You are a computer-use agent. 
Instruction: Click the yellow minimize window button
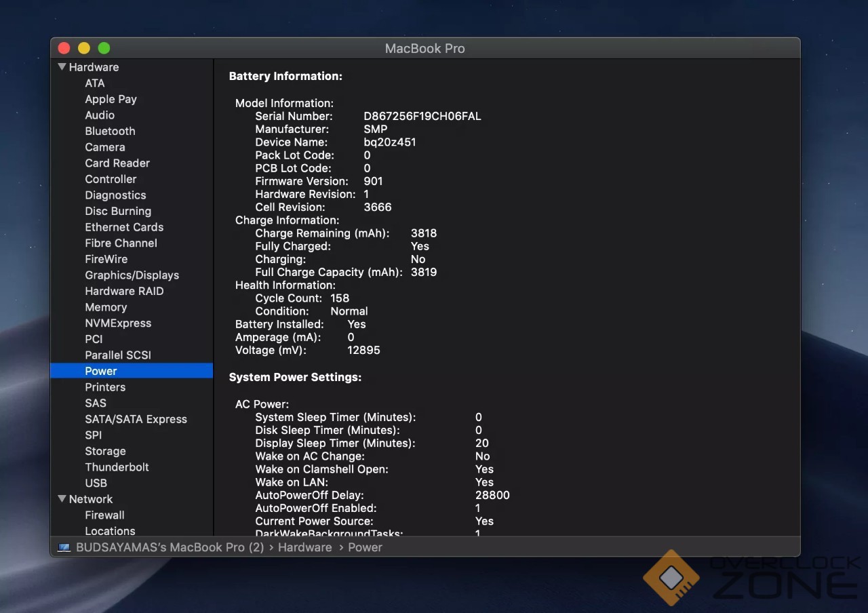(x=84, y=48)
